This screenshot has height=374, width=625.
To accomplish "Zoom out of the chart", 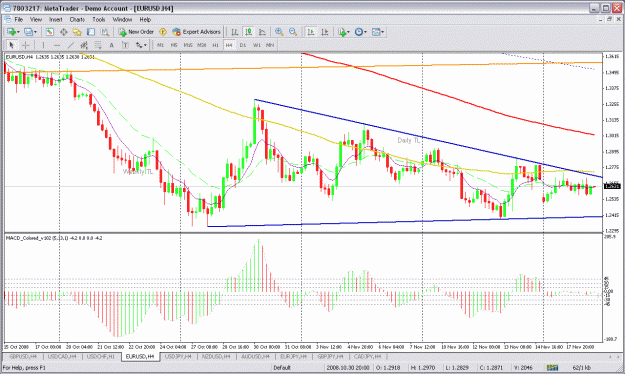I will 293,32.
